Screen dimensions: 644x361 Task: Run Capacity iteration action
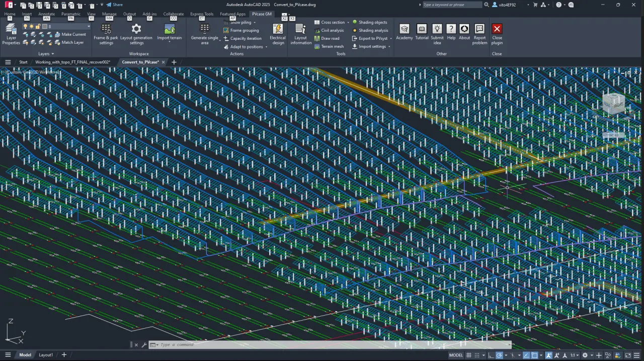[x=243, y=38]
